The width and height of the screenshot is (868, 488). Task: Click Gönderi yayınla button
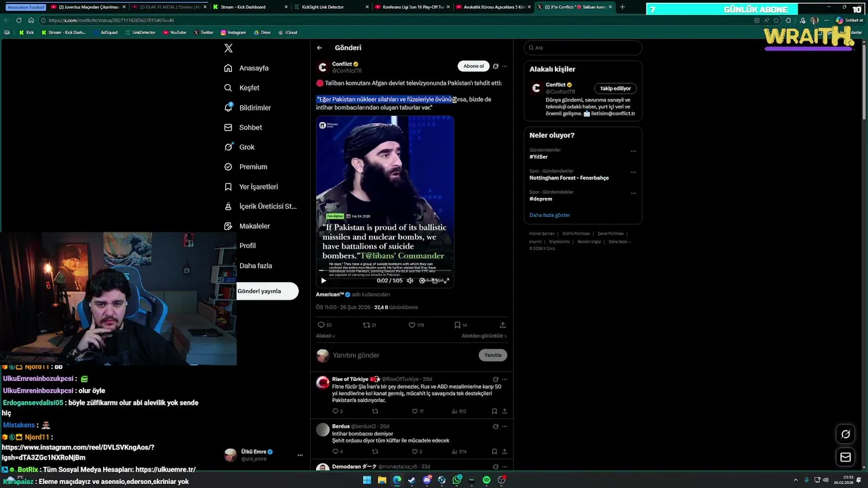tap(267, 291)
